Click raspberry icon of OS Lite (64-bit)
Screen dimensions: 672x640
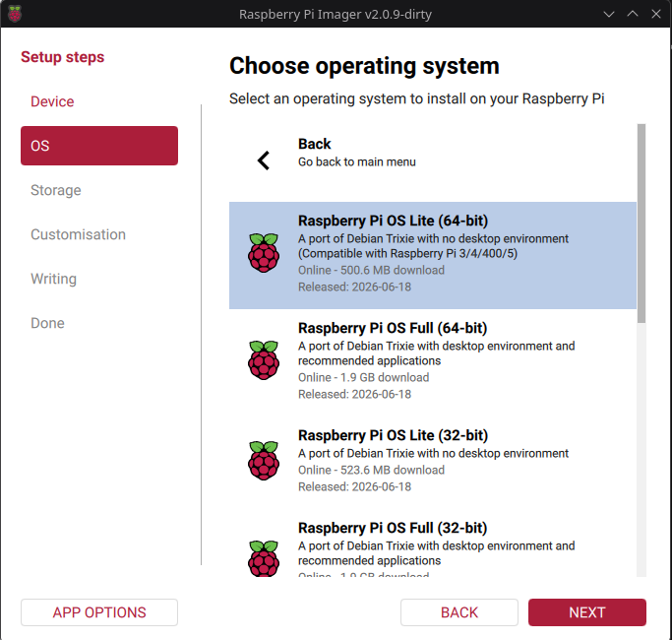[264, 253]
